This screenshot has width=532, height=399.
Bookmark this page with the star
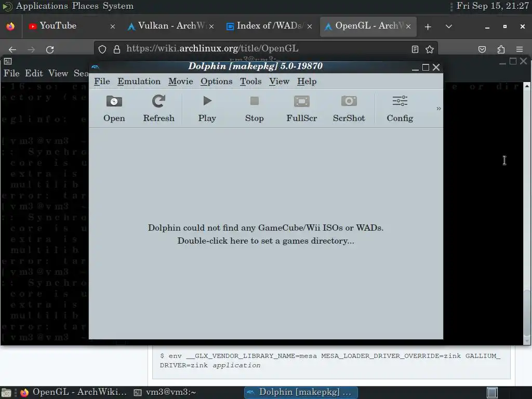click(x=430, y=49)
